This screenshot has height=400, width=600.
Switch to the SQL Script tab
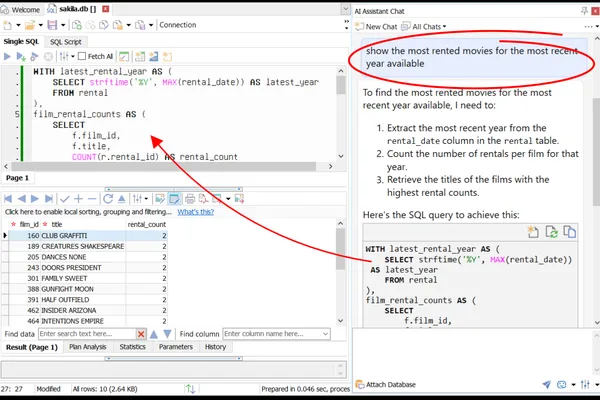tap(65, 42)
